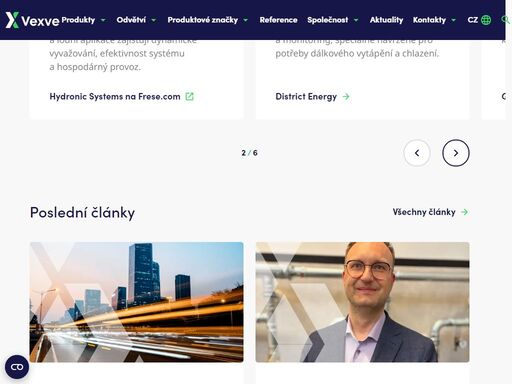Click green arrow next to District Energy
The image size is (512, 384).
[x=346, y=96]
